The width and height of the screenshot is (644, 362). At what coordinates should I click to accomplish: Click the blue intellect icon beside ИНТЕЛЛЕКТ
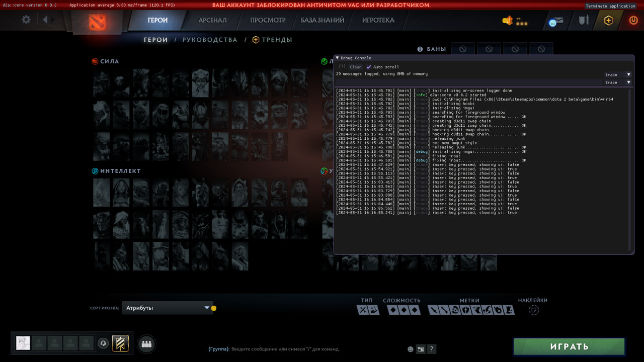[95, 171]
